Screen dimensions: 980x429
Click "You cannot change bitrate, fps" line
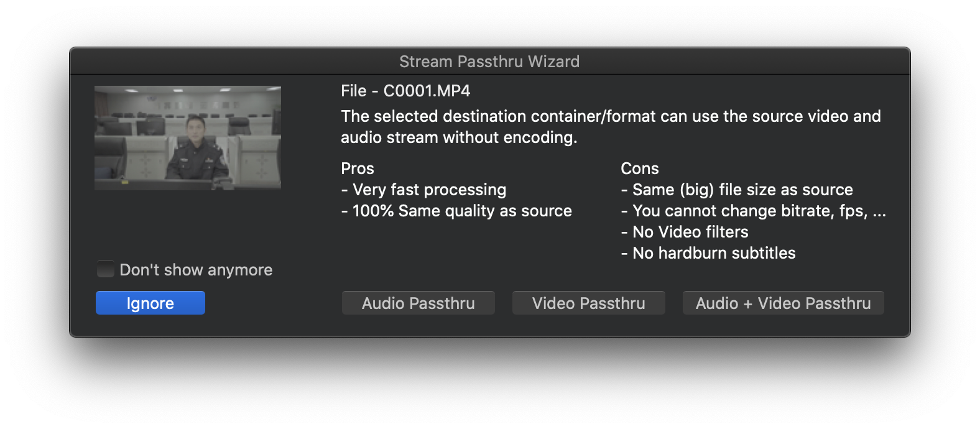click(x=752, y=211)
